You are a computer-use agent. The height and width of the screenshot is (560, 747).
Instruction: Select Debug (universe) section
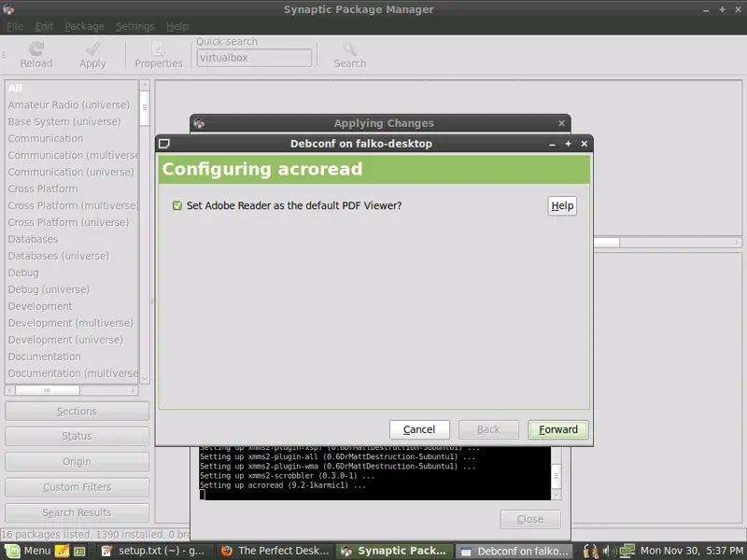pos(72,289)
